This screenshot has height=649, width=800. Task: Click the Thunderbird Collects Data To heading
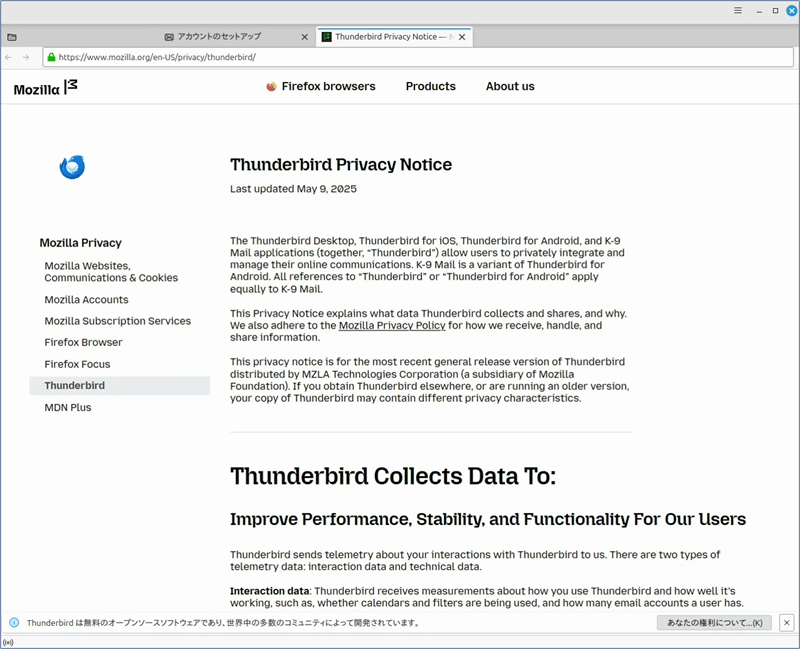pyautogui.click(x=393, y=477)
